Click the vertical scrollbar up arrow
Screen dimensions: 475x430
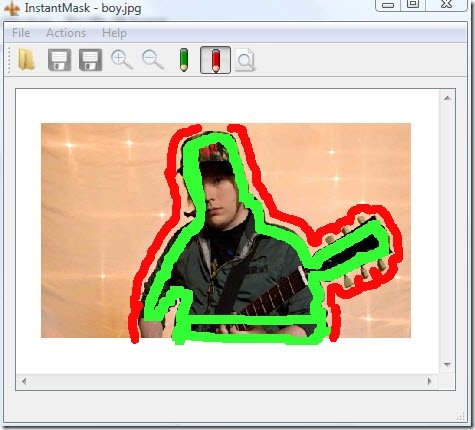(447, 98)
